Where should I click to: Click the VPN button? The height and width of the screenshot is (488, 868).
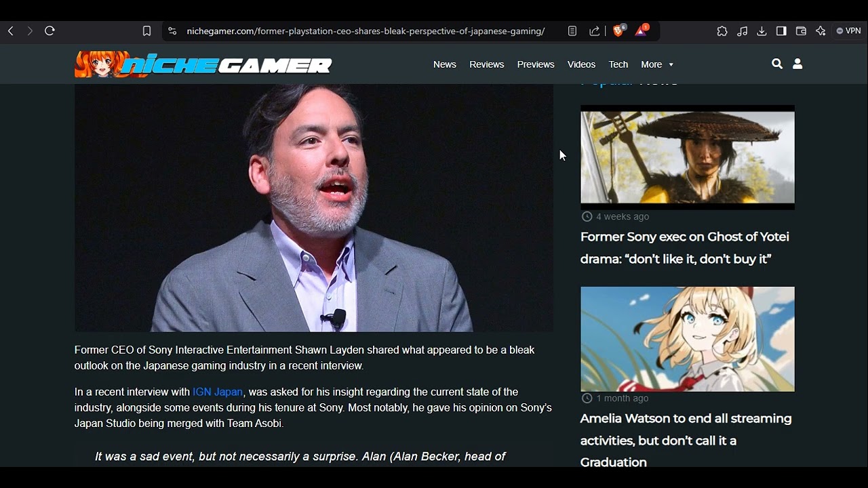tap(848, 31)
